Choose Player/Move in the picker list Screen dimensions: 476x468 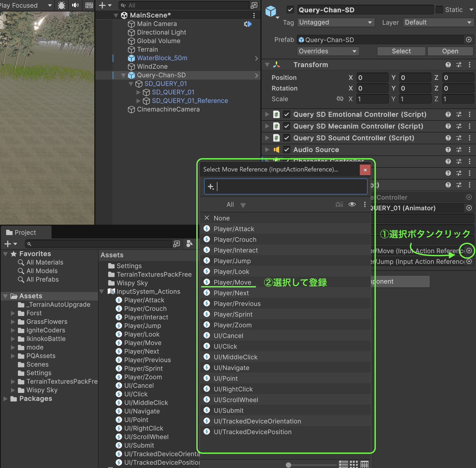coord(285,282)
